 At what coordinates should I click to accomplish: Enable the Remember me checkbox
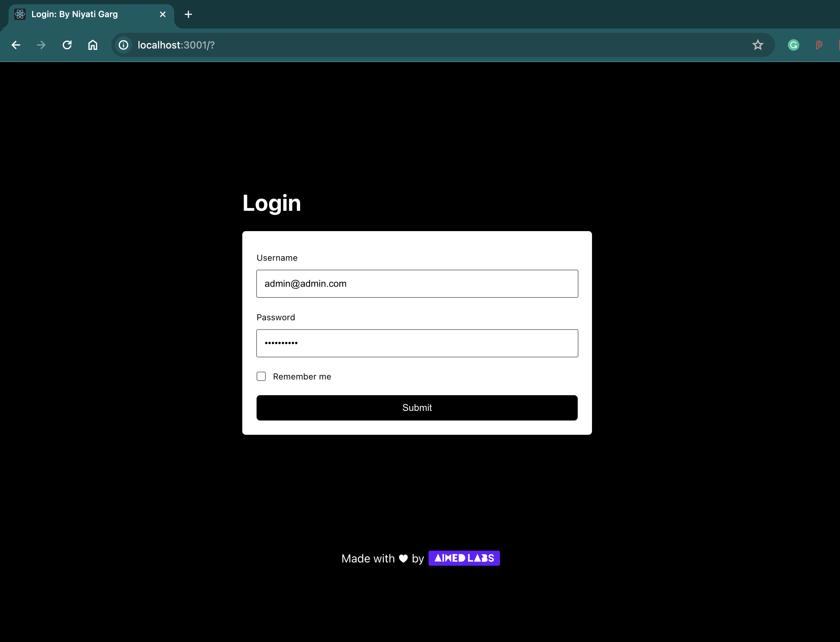[x=261, y=376]
